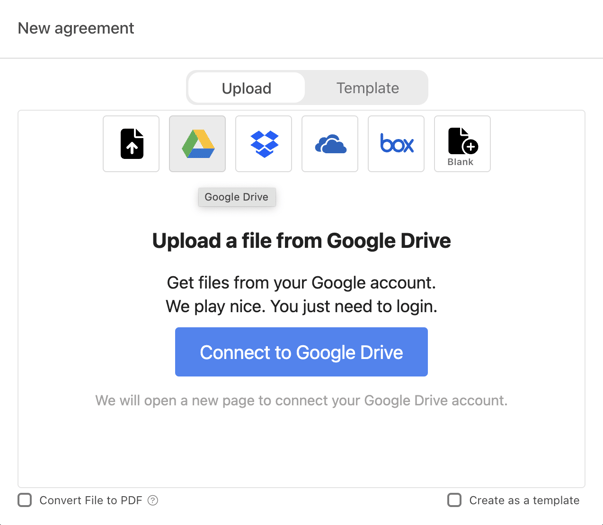
Task: Choose the Box upload source
Action: point(396,144)
